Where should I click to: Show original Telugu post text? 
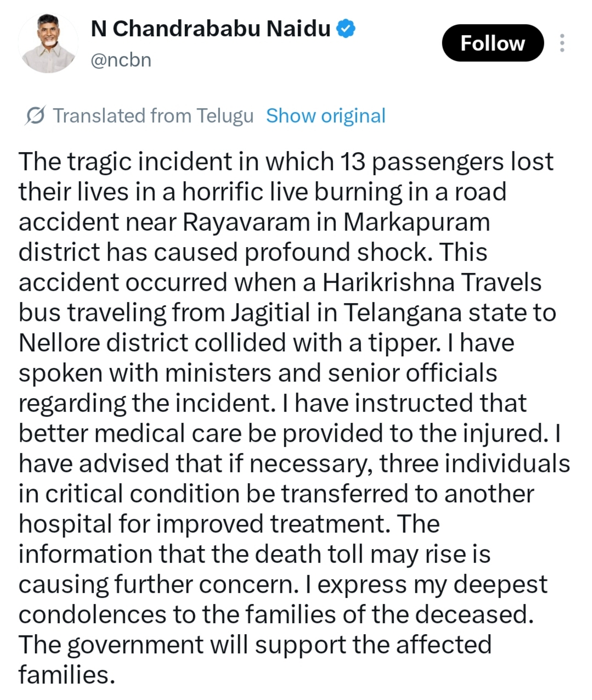click(325, 116)
